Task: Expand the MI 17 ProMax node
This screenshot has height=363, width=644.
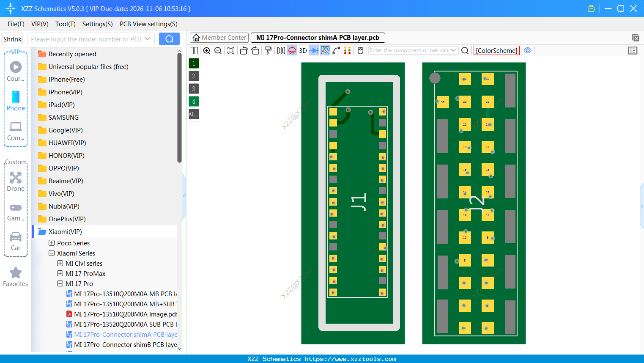Action: tap(60, 273)
